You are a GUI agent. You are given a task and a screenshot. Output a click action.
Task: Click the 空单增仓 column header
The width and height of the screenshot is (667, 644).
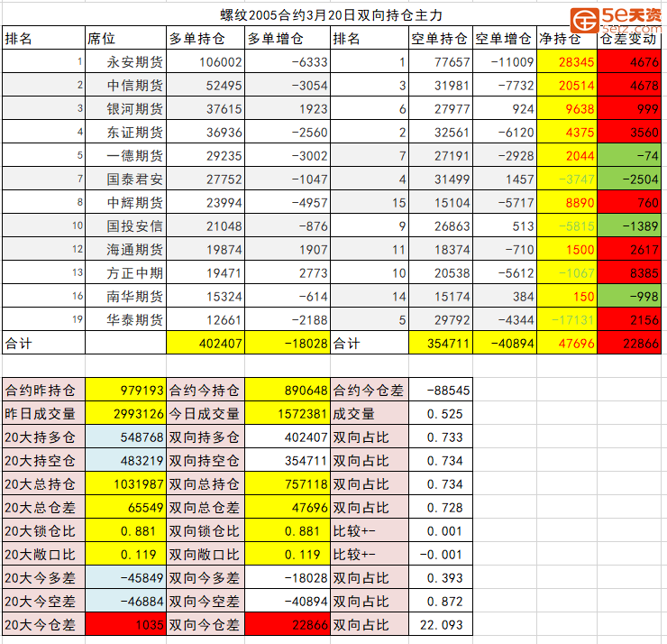click(504, 39)
